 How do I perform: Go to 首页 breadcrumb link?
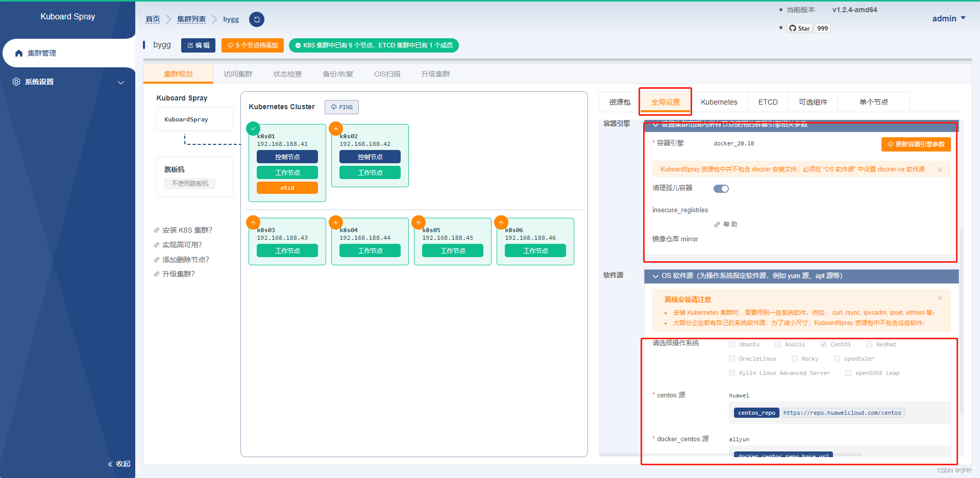(153, 19)
